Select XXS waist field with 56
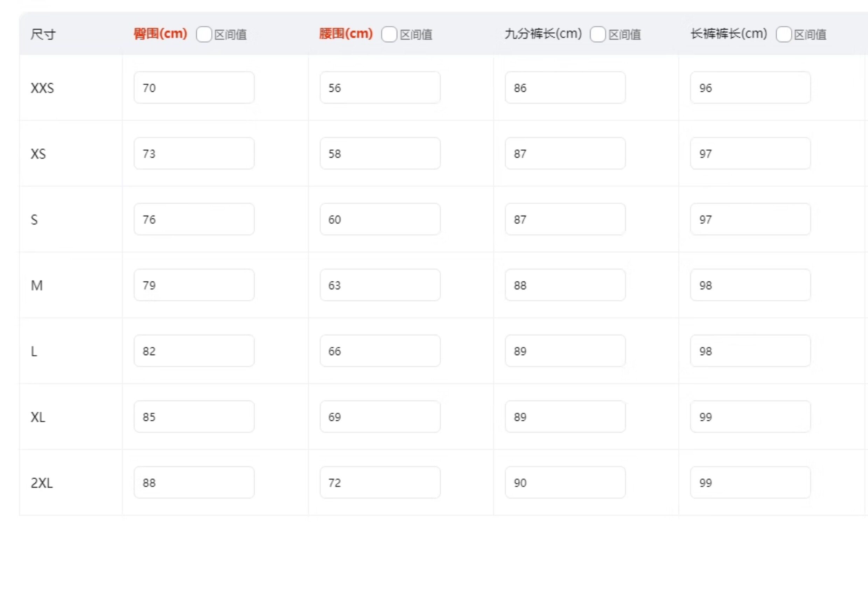Image resolution: width=868 pixels, height=602 pixels. (x=380, y=87)
